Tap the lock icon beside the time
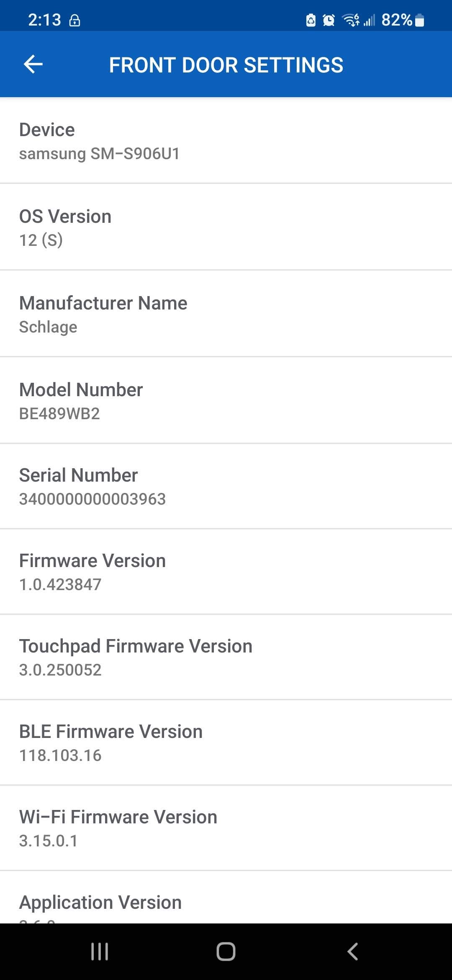The width and height of the screenshot is (452, 980). point(74,20)
